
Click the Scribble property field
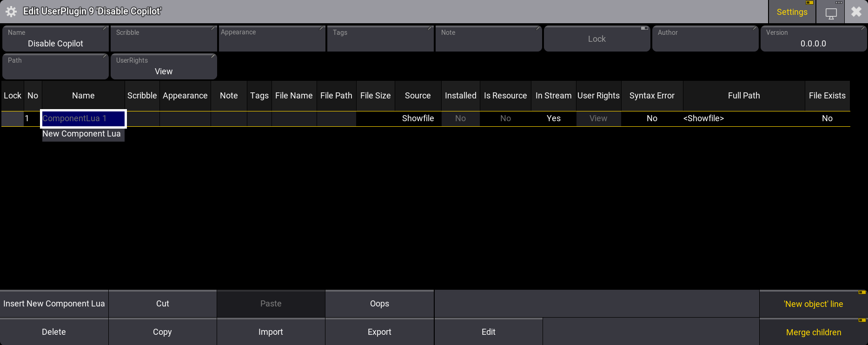pos(164,39)
